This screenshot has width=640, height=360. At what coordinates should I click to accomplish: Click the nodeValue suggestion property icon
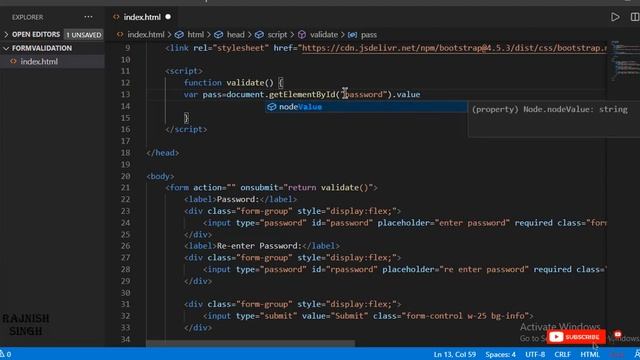pos(271,107)
